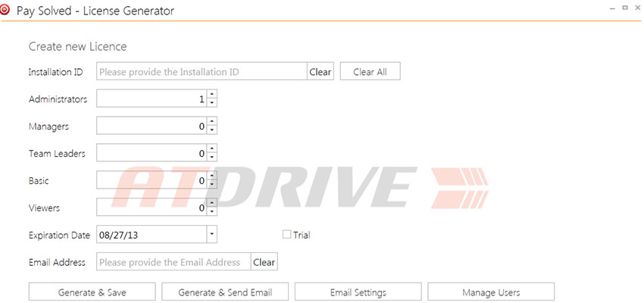Screen dimensions: 644x303
Task: Click Generate & Save button
Action: tap(92, 292)
